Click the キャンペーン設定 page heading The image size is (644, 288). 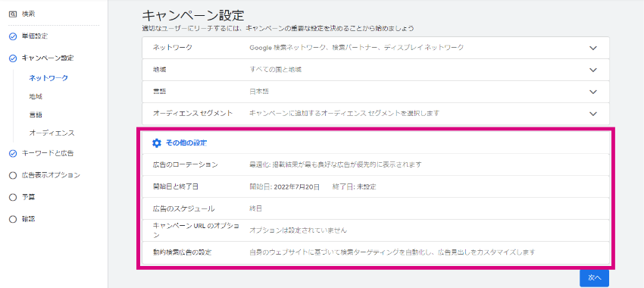[x=193, y=16]
